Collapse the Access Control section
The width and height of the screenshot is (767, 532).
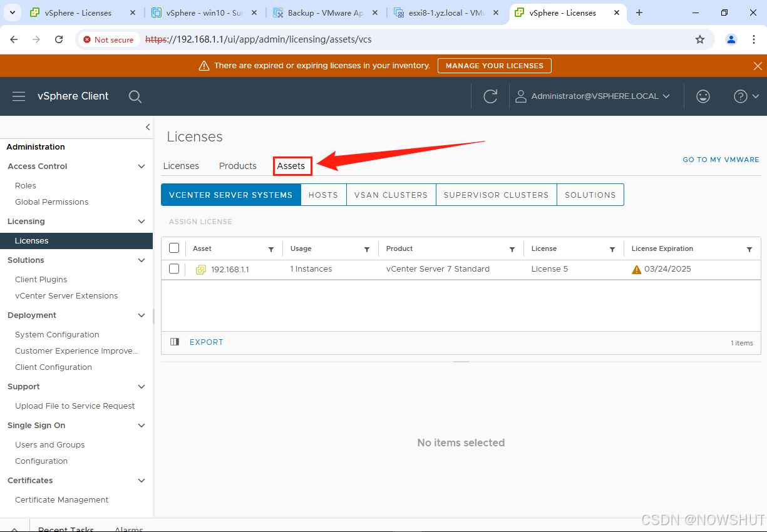(x=142, y=166)
